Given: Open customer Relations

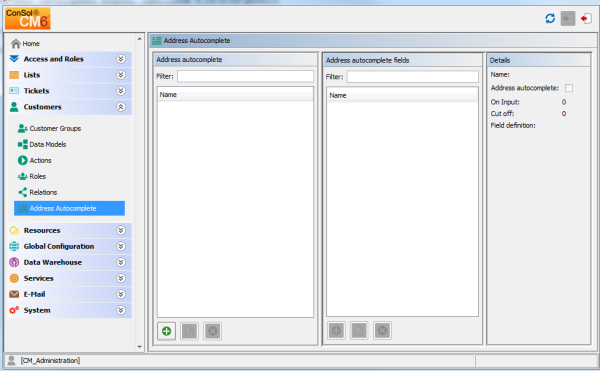Looking at the screenshot, I should pyautogui.click(x=38, y=192).
